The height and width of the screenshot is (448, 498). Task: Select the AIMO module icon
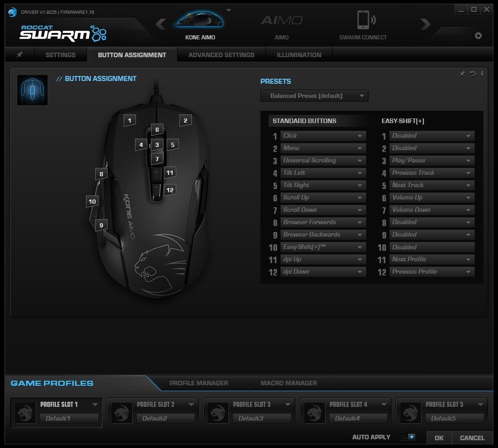click(281, 21)
